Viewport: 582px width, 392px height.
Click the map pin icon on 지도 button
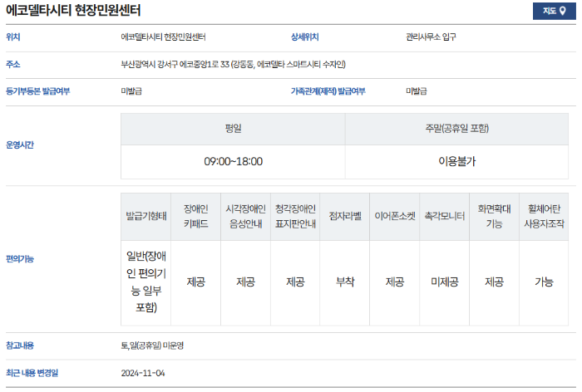pos(563,11)
